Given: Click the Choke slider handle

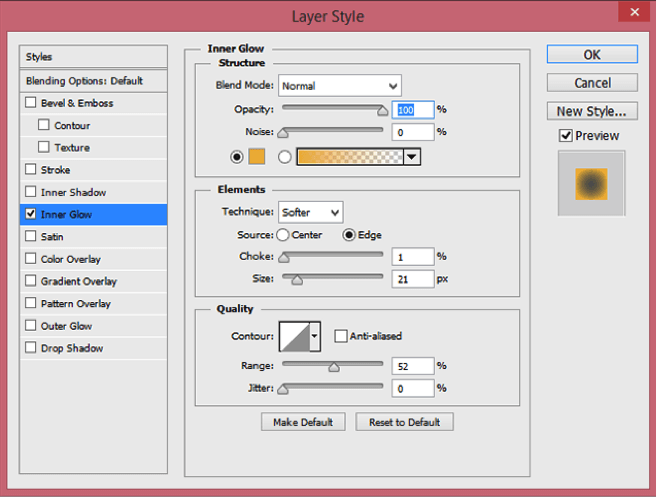Looking at the screenshot, I should coord(284,257).
